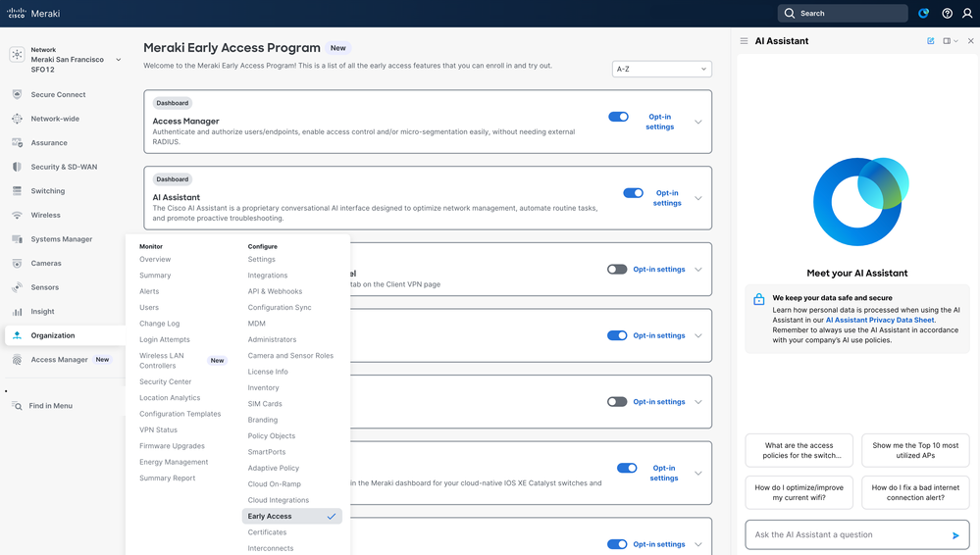
Task: Open the Wireless sidebar section
Action: click(x=45, y=216)
